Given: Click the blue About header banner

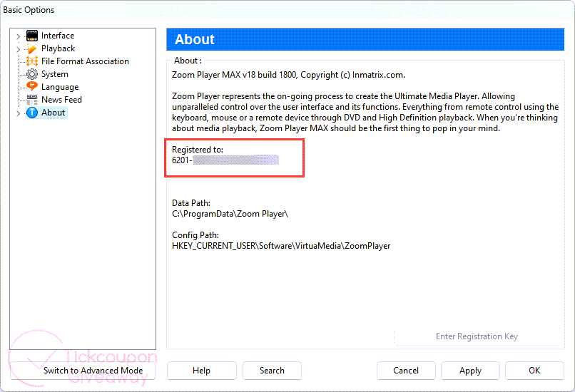Looking at the screenshot, I should (x=365, y=39).
